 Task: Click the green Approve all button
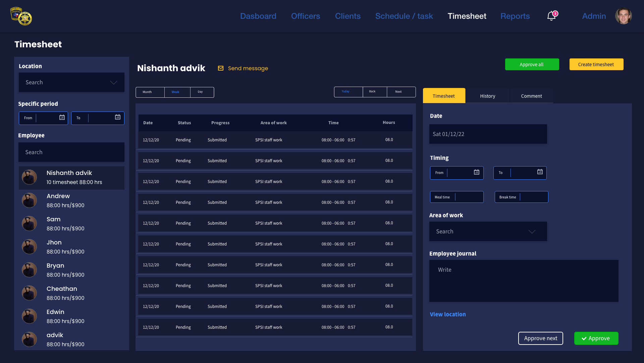[x=532, y=64]
